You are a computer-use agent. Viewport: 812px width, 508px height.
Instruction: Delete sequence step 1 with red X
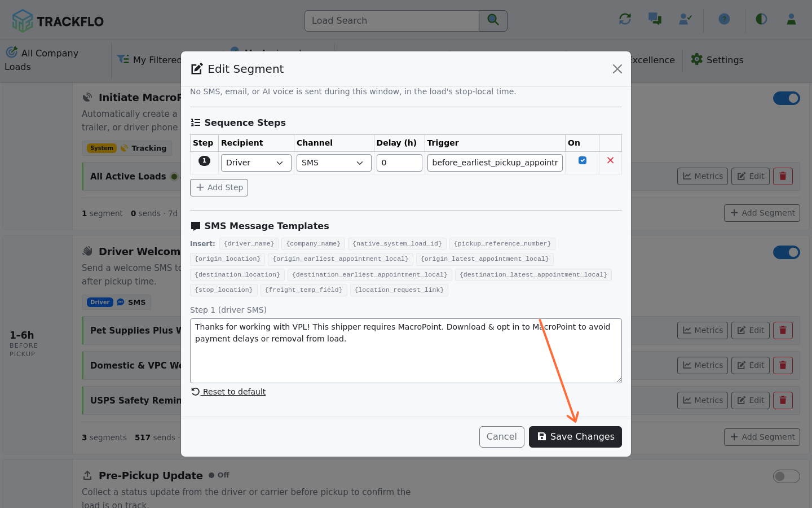pos(610,160)
